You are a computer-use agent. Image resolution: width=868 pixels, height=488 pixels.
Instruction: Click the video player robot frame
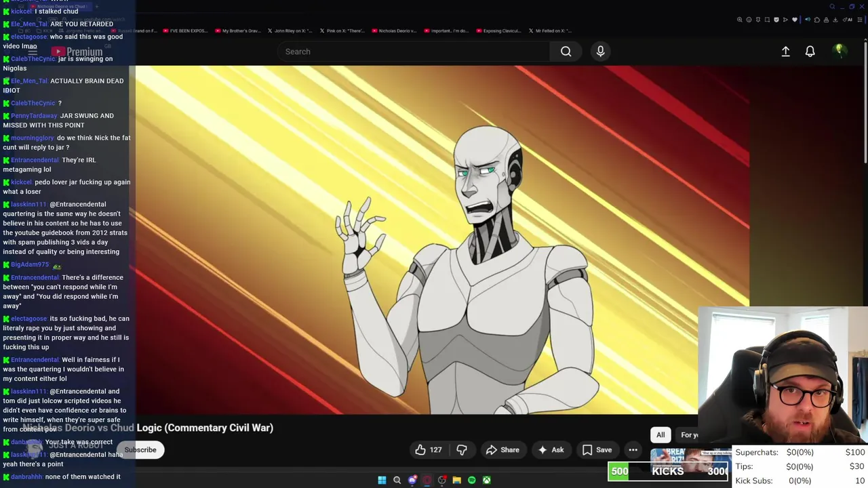pyautogui.click(x=442, y=240)
